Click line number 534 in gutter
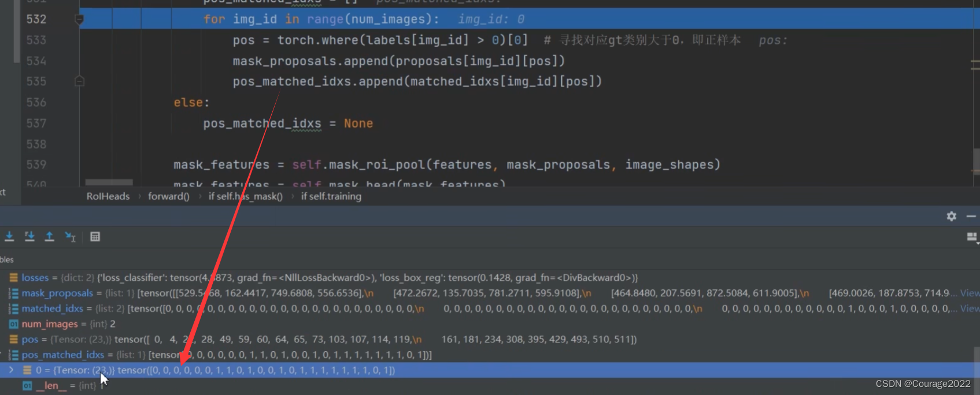The width and height of the screenshot is (980, 395). point(36,61)
